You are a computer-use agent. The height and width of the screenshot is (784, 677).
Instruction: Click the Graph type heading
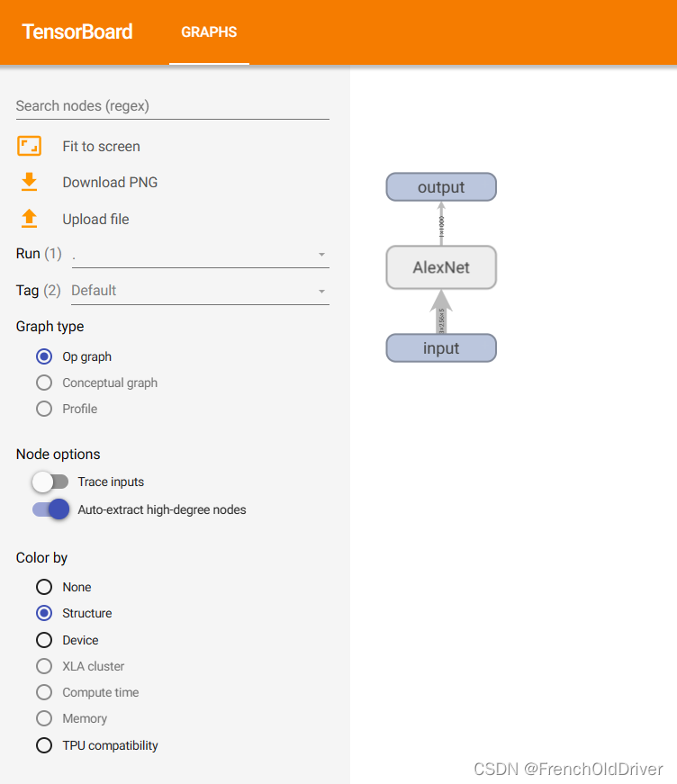coord(50,327)
